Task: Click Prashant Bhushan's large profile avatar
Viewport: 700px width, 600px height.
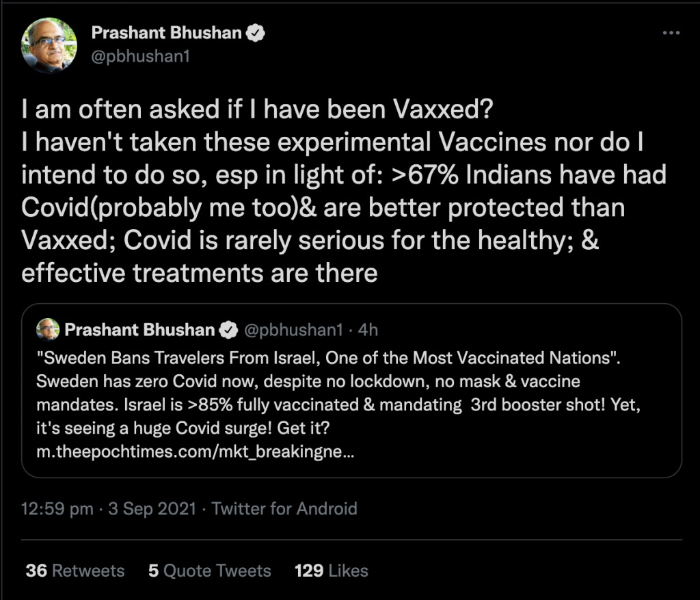Action: 49,46
